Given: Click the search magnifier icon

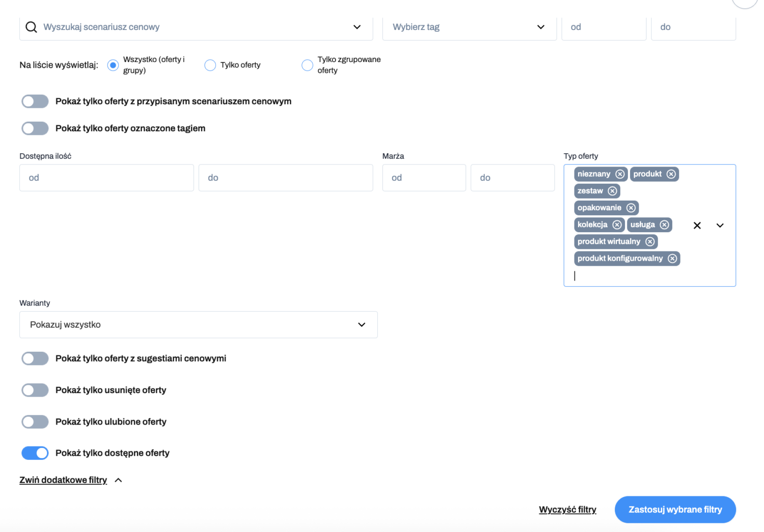Looking at the screenshot, I should tap(31, 27).
